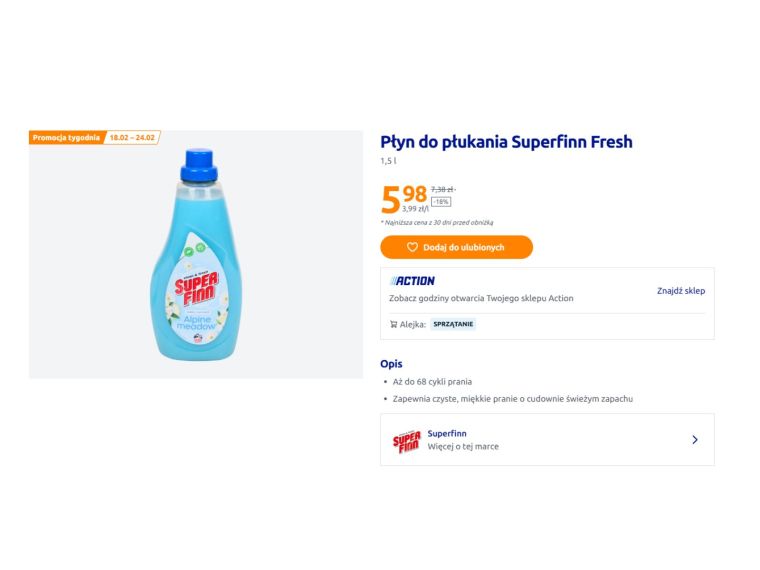
Task: Click the Zobacz godziny otwarcia store text
Action: point(481,298)
